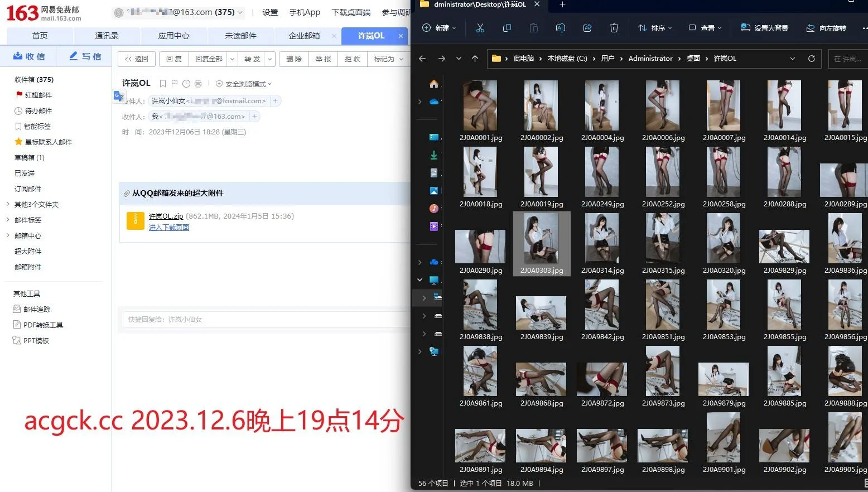Go up one folder level

point(475,59)
